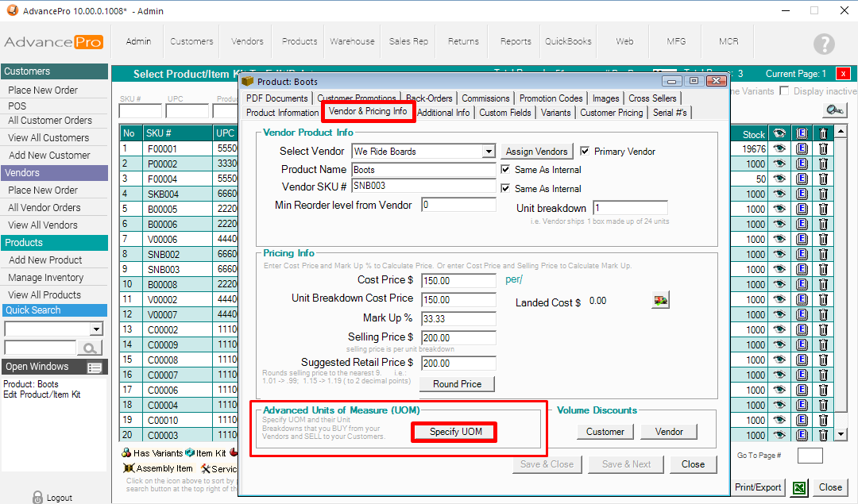This screenshot has width=858, height=504.
Task: Open the help question mark icon
Action: 824,44
